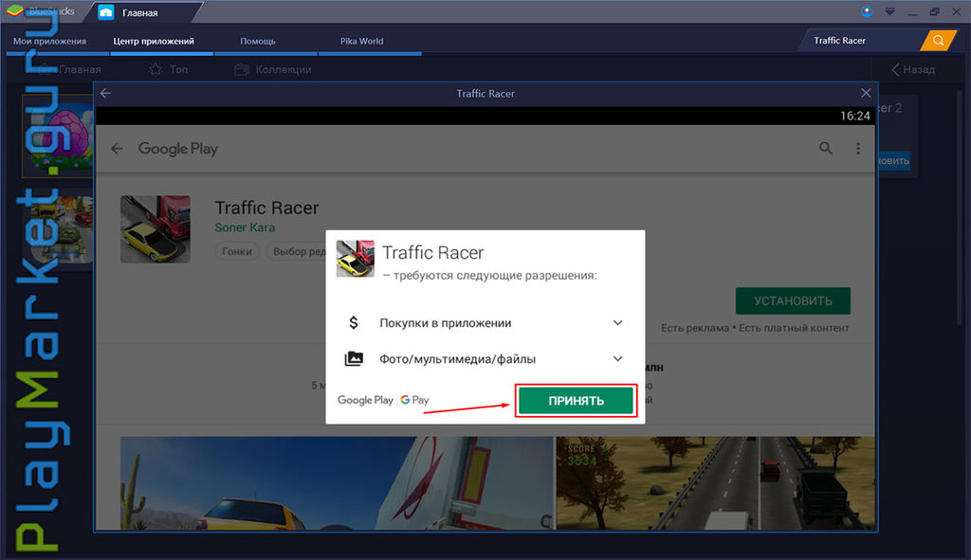Go back using Traffic Racer window arrow

click(x=106, y=93)
